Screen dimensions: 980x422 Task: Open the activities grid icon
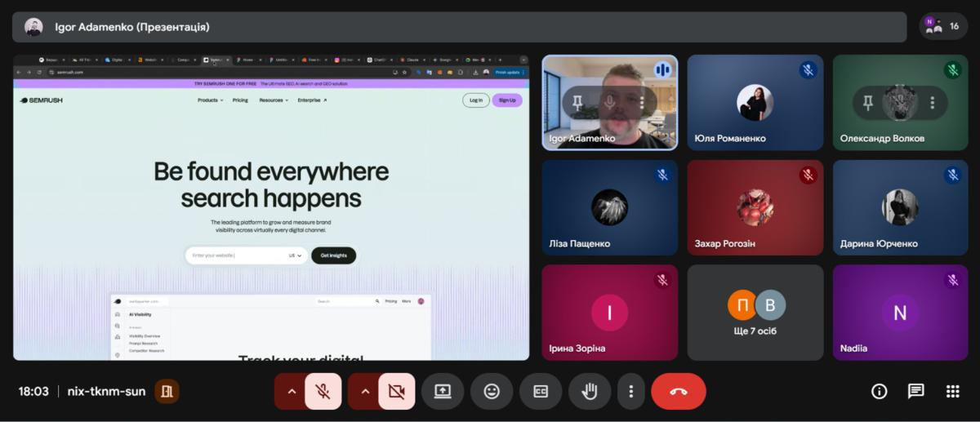[x=952, y=391]
